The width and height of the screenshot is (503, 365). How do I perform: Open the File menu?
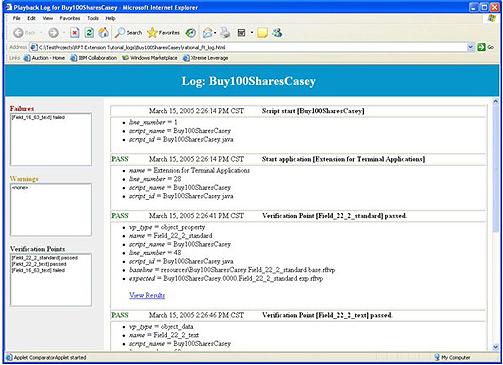(16, 18)
